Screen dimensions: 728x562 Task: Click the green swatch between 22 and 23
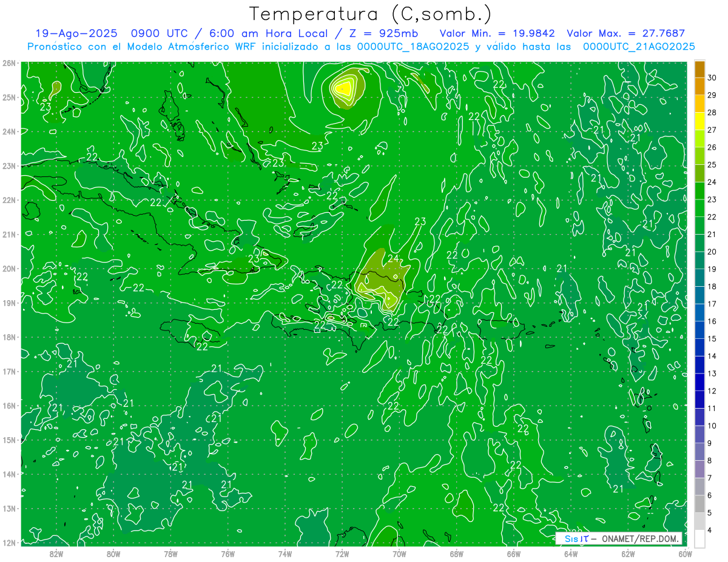pyautogui.click(x=699, y=208)
